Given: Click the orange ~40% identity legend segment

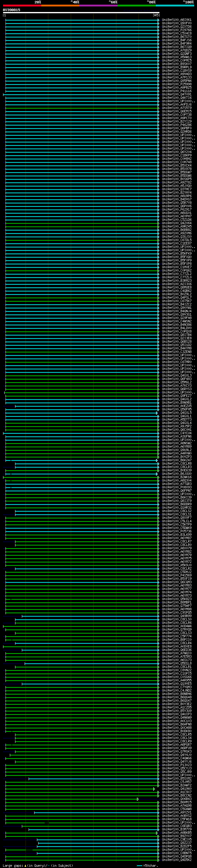Looking at the screenshot, I should click(60, 6).
